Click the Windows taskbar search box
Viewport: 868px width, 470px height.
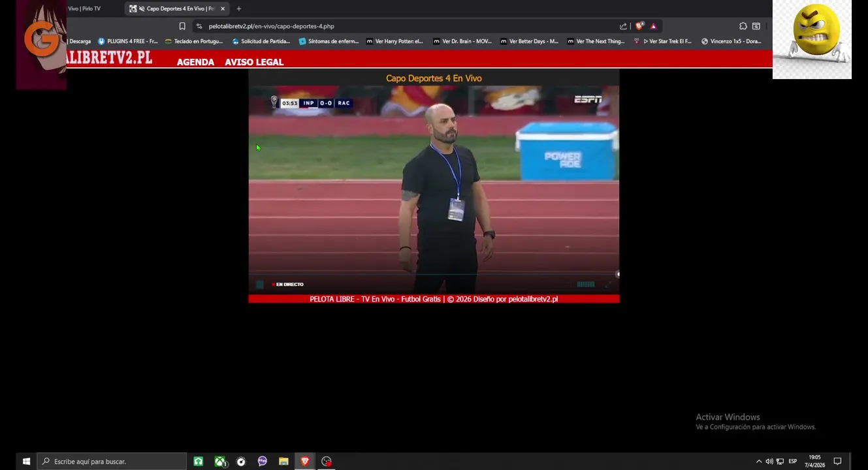[112, 462]
